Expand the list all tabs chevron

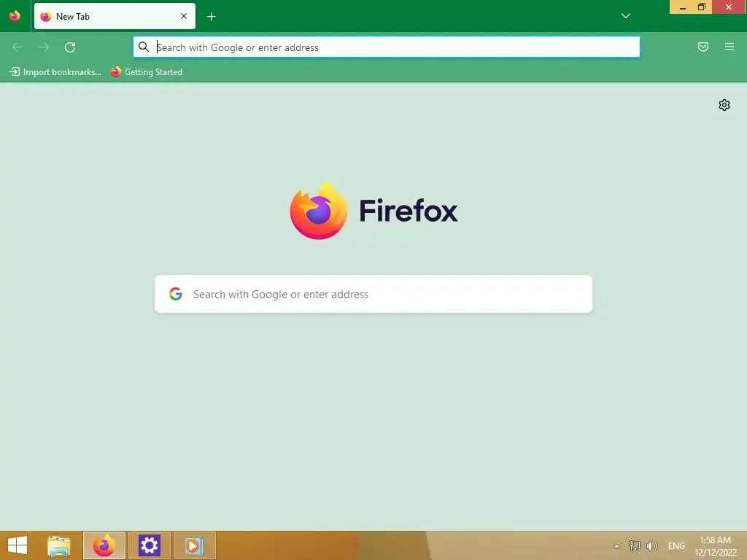(x=626, y=16)
